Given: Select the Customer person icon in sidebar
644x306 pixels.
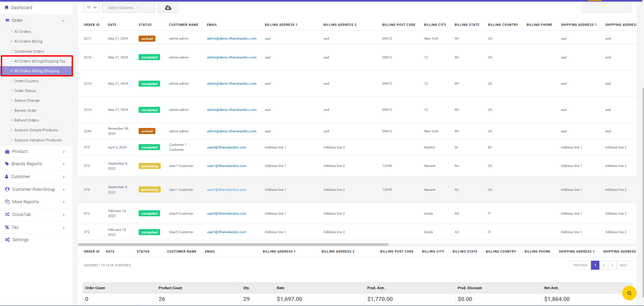Looking at the screenshot, I should click(x=7, y=176).
